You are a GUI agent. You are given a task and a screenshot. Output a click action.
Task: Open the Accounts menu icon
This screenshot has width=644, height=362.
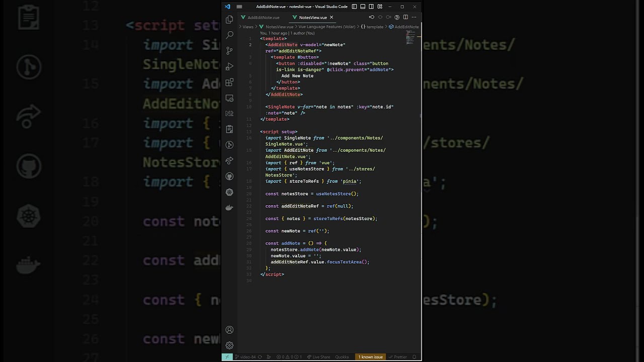(x=229, y=330)
